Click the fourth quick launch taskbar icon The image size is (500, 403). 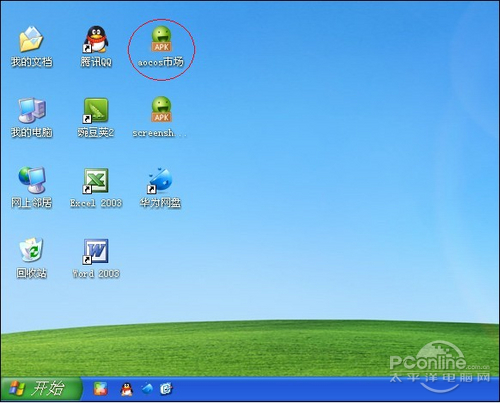coord(166,389)
